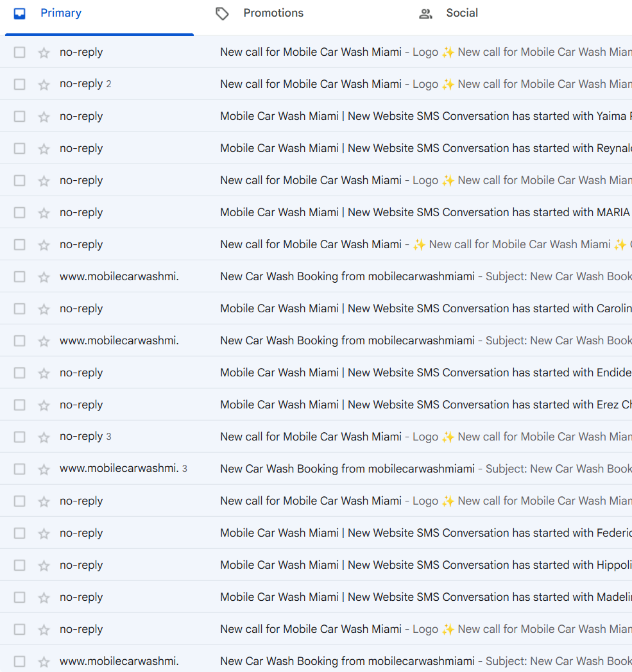The width and height of the screenshot is (632, 672).
Task: Star the email from www.mobilecarwashmi.
Action: point(43,276)
